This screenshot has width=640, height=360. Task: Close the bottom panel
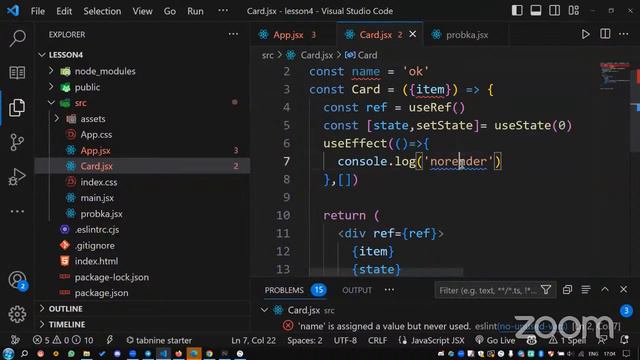pos(623,290)
